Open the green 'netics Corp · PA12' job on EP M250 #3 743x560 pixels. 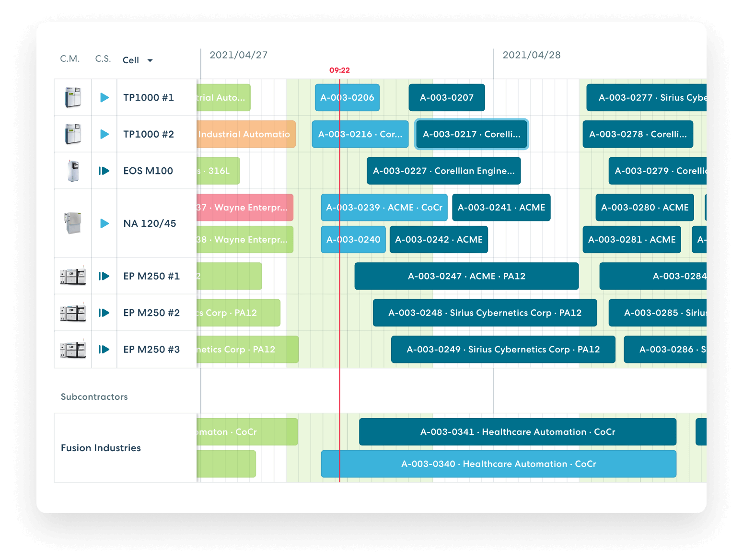(247, 350)
